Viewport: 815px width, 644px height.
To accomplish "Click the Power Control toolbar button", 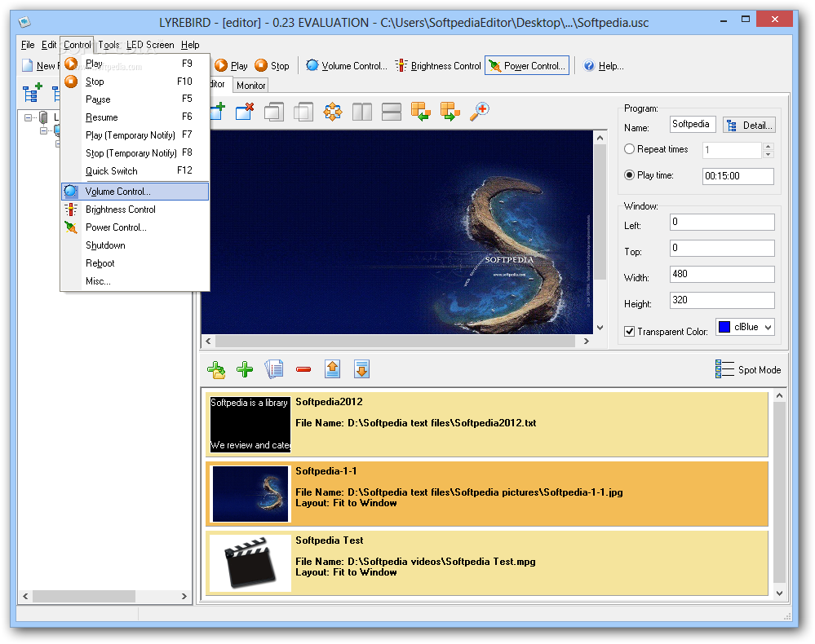I will point(527,65).
